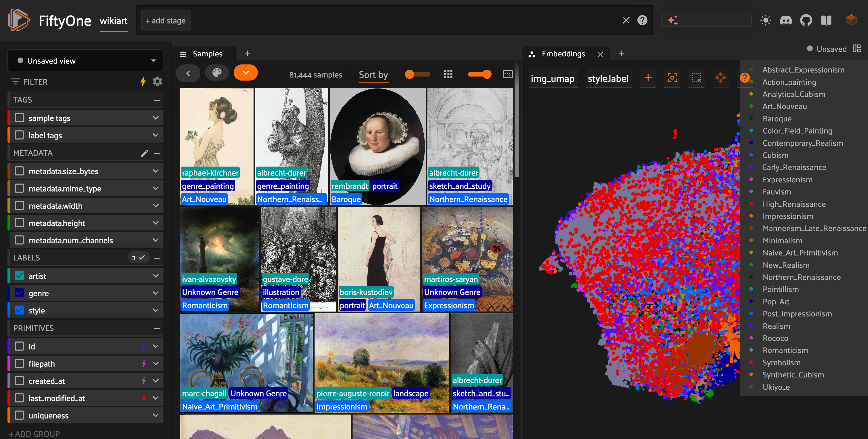Click Sort by option
The image size is (868, 439).
[x=373, y=75]
